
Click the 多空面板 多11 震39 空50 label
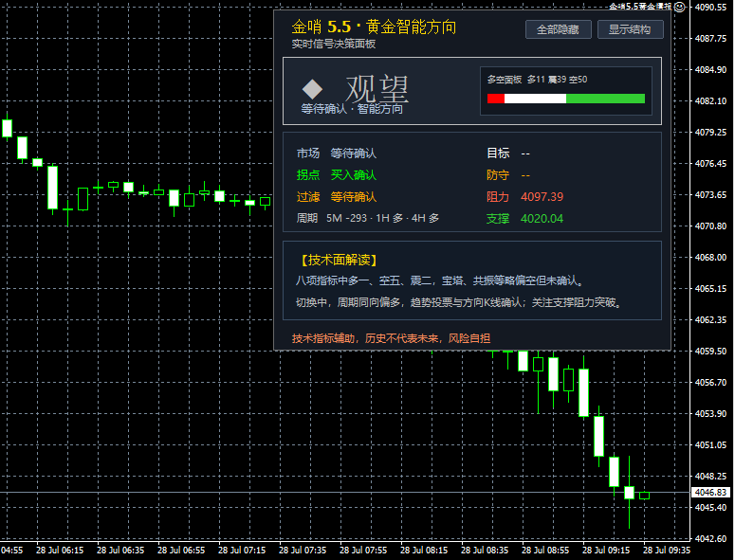(x=537, y=80)
